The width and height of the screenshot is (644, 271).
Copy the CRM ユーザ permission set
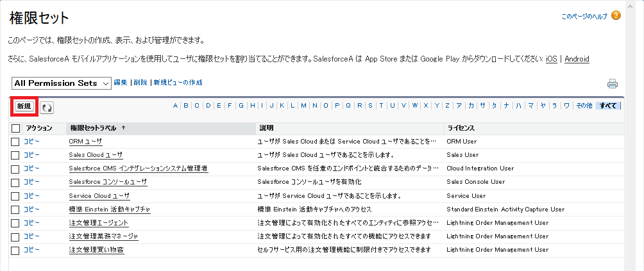(x=31, y=141)
